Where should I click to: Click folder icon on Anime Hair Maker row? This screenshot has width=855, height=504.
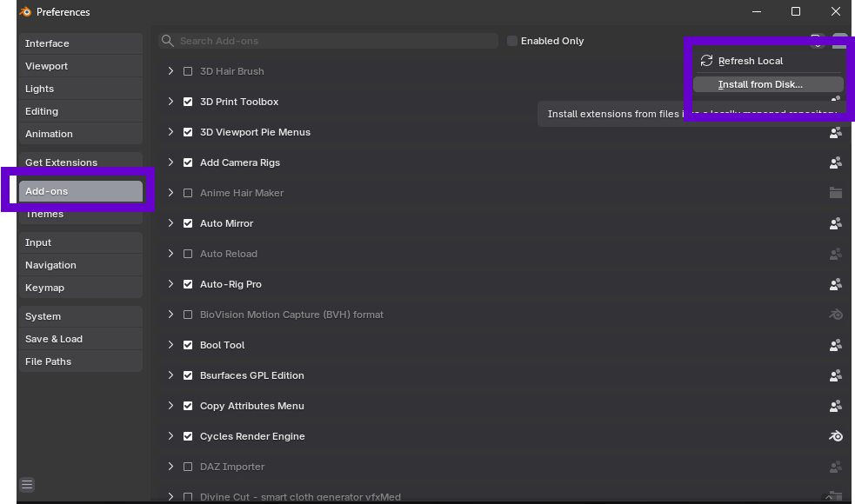(835, 193)
